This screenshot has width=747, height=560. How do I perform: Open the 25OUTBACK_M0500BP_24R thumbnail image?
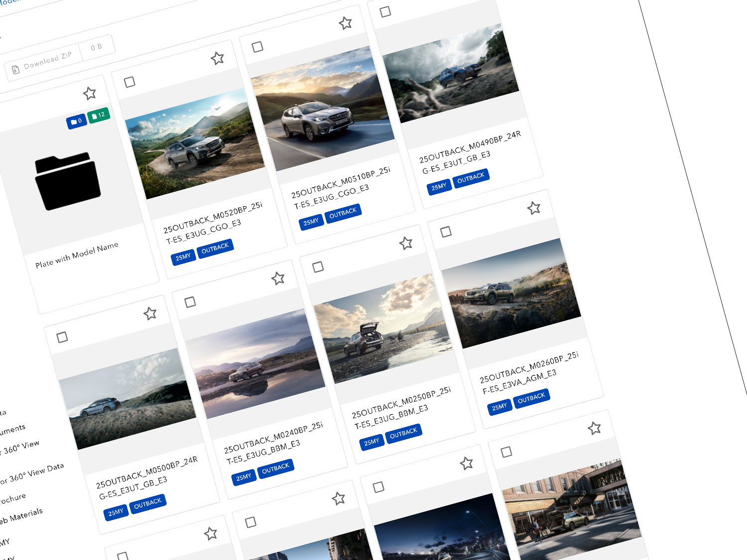coord(127,399)
